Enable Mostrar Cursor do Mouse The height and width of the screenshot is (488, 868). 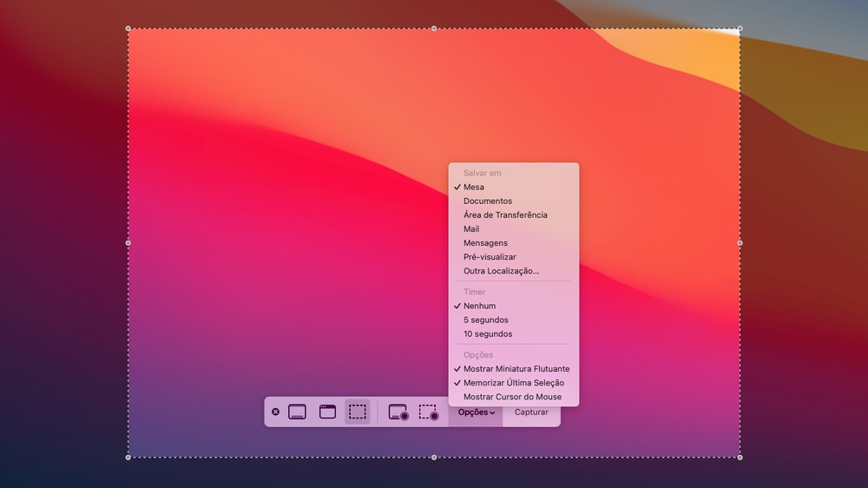512,397
